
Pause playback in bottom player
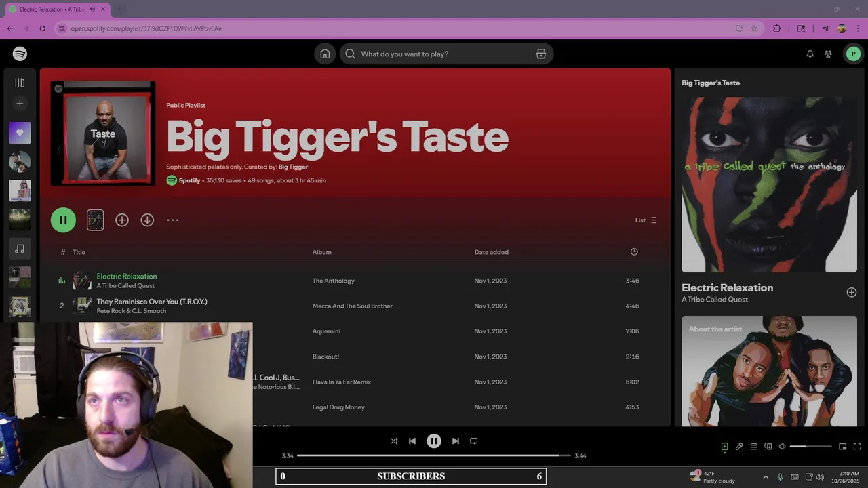click(434, 441)
